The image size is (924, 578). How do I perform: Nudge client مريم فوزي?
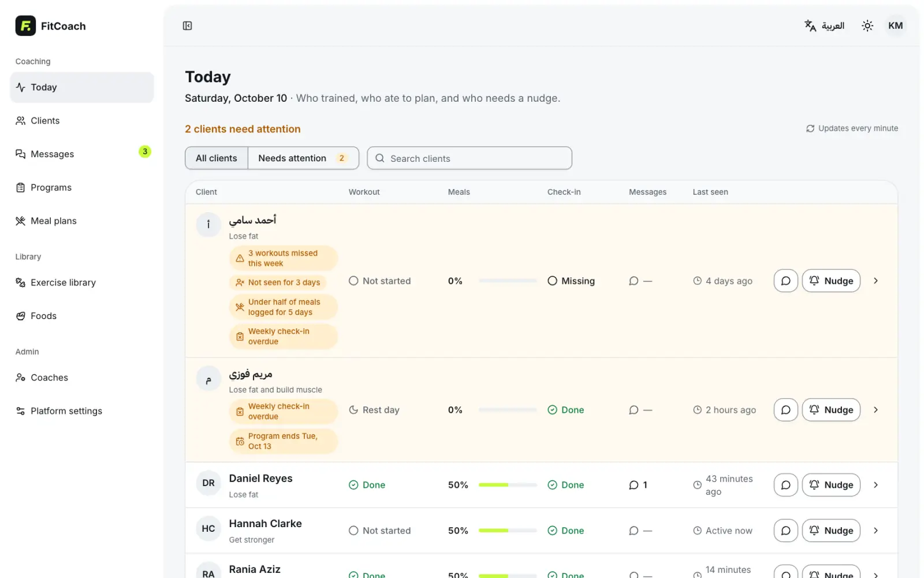tap(831, 410)
